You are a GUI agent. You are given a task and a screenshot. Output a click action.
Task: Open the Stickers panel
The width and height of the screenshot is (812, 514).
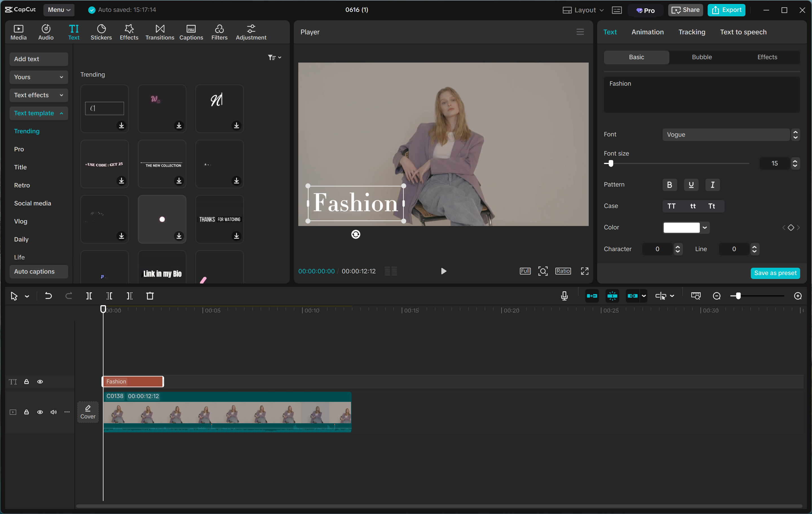click(x=101, y=32)
